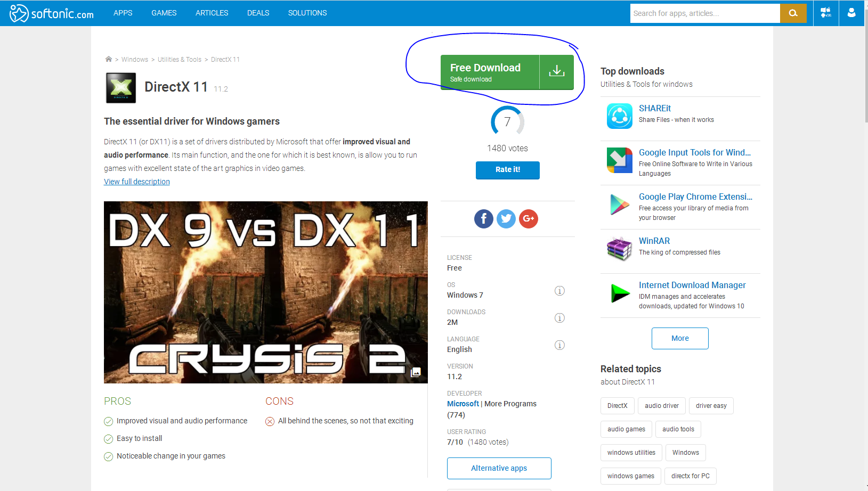
Task: Click the SHAREit app icon
Action: (x=620, y=116)
